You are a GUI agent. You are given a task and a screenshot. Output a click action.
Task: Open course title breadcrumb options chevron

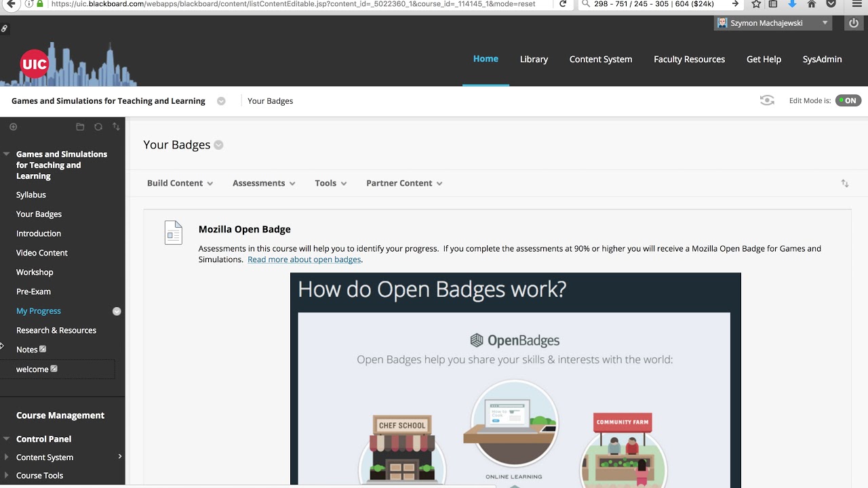221,101
